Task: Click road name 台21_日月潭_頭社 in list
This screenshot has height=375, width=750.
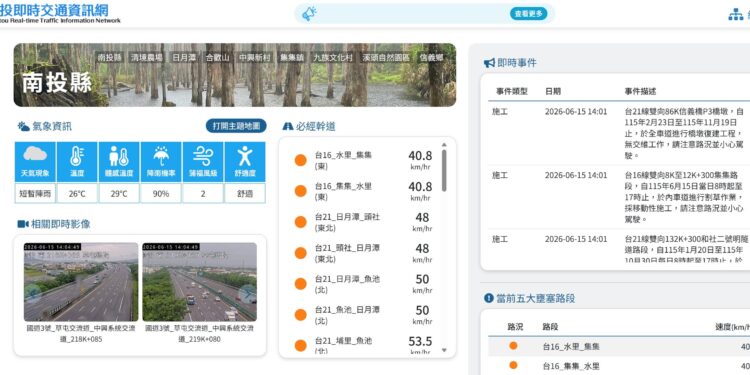Action: coord(347,217)
